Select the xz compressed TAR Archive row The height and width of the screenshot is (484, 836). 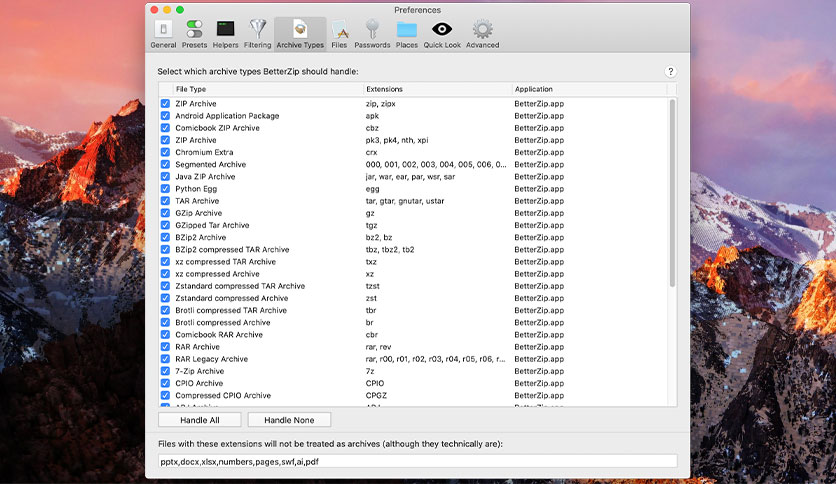click(x=413, y=262)
